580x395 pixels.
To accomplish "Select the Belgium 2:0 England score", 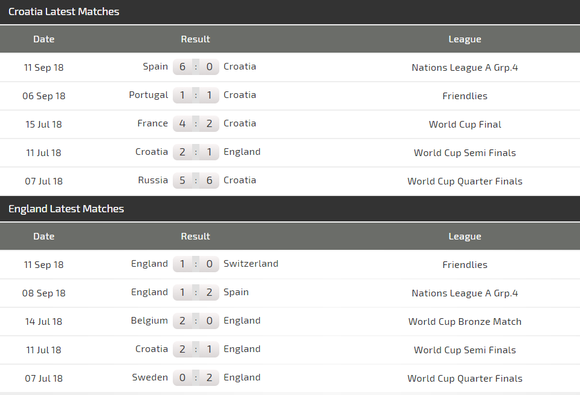I will (196, 321).
